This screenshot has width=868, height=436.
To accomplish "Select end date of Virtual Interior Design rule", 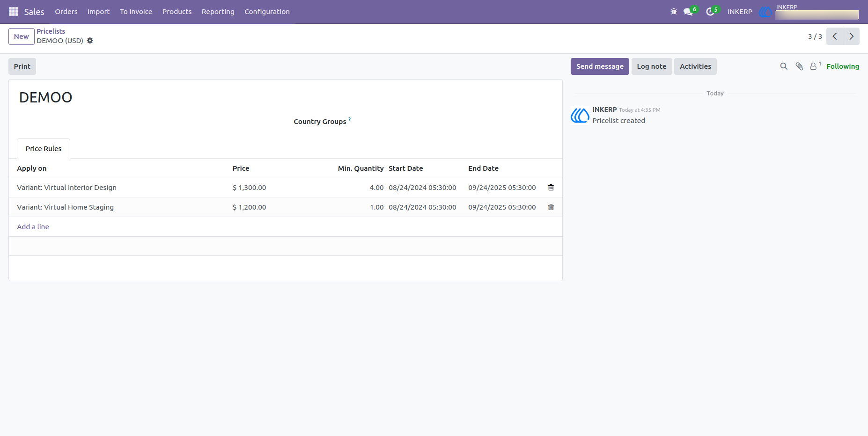I will coord(502,188).
